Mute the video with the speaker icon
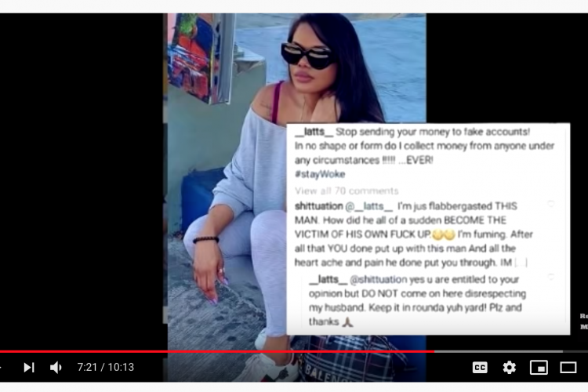Viewport: 588px width, 392px height. [x=56, y=367]
